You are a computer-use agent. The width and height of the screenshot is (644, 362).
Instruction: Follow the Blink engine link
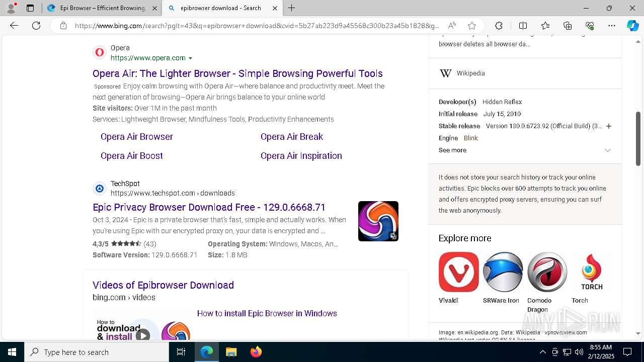(471, 138)
